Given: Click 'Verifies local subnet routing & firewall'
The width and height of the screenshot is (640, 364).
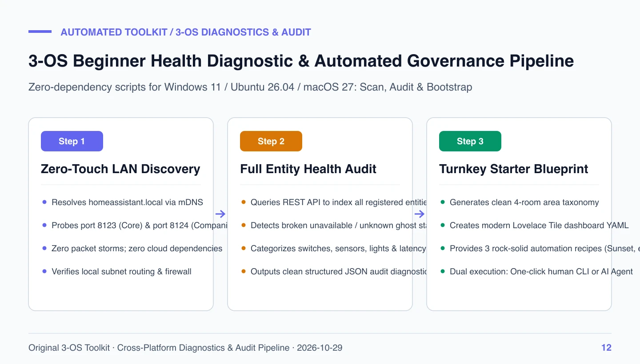Looking at the screenshot, I should click(x=121, y=272).
